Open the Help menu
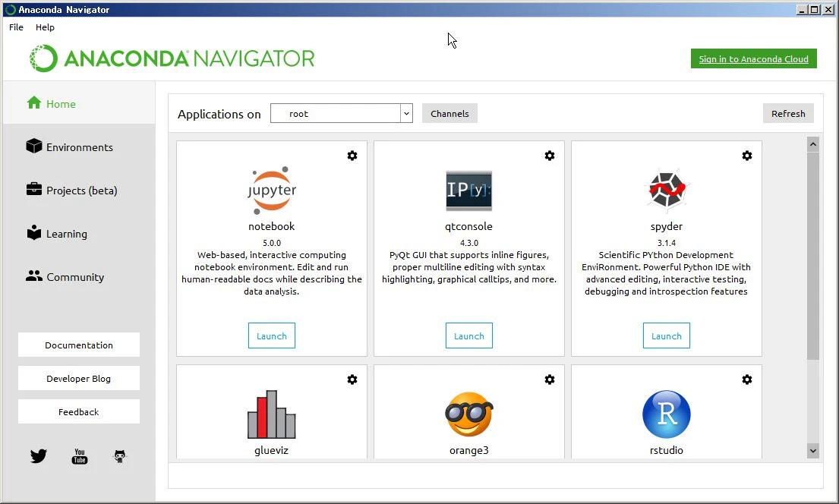This screenshot has height=504, width=839. click(45, 27)
